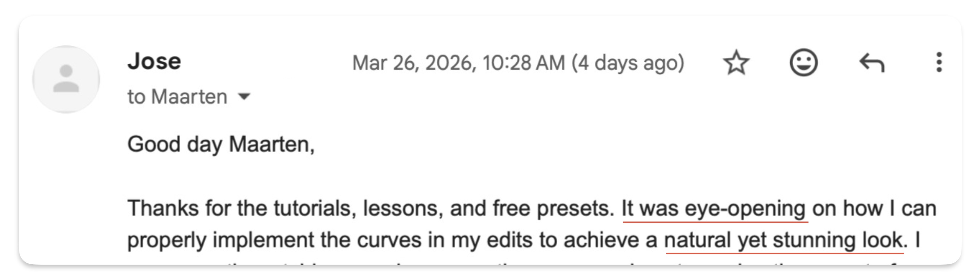The height and width of the screenshot is (279, 980).
Task: Click the sender name Jose
Action: pos(154,61)
